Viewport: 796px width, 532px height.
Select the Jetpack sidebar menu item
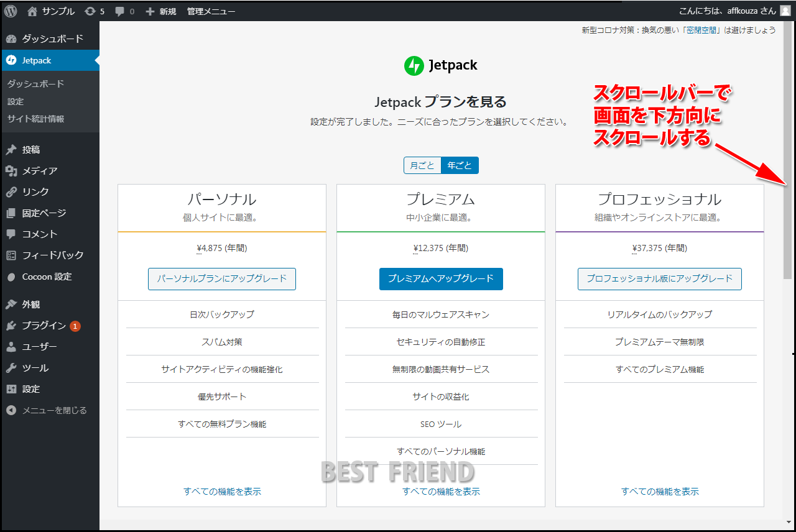tap(50, 60)
